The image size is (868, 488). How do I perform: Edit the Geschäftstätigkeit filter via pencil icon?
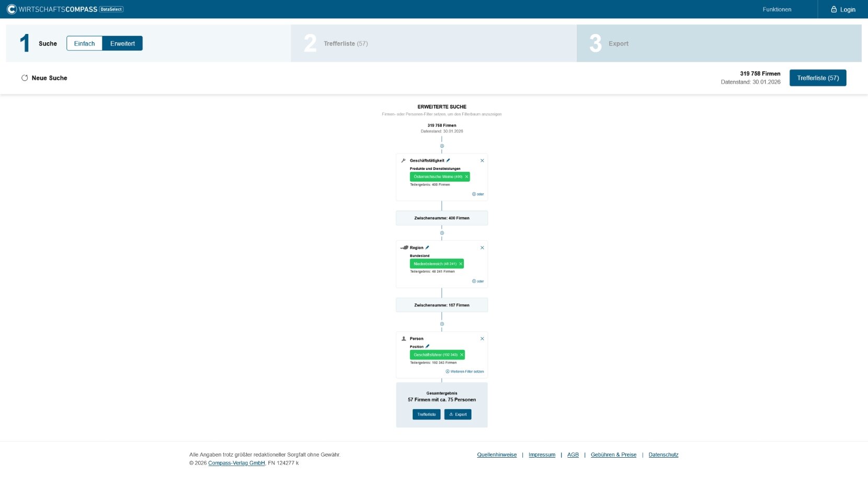pos(448,160)
